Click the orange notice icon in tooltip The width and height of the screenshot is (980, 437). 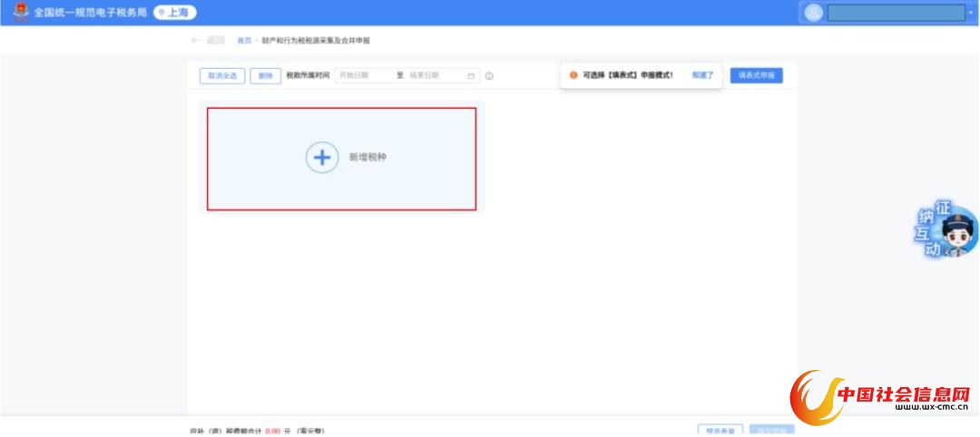tap(573, 75)
